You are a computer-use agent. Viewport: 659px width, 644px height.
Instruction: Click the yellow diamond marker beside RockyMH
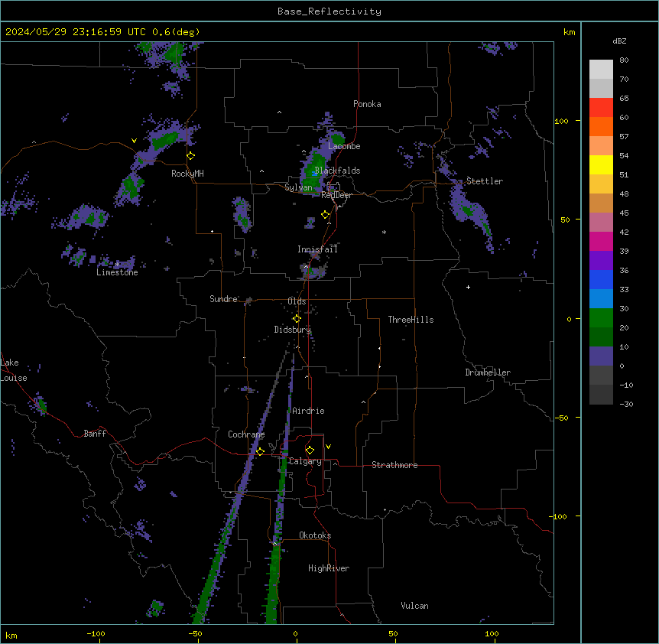[x=191, y=156]
